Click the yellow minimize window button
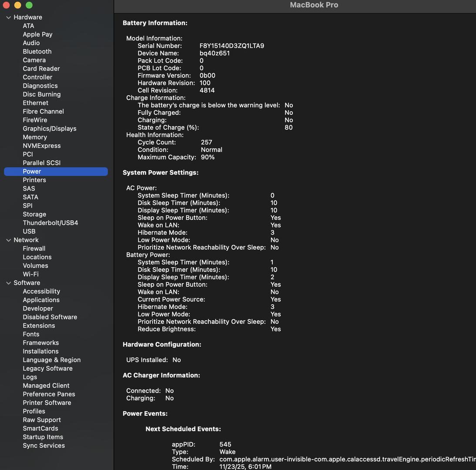476x470 pixels. tap(17, 5)
